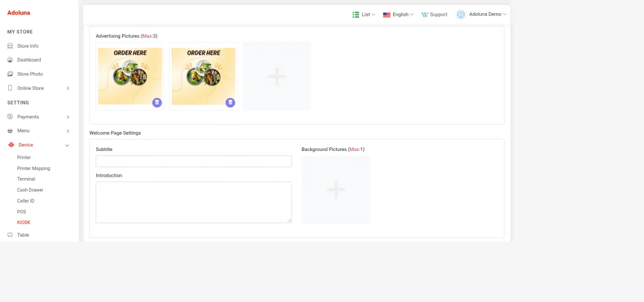Click the Menu basket icon
The width and height of the screenshot is (644, 302).
click(x=10, y=131)
